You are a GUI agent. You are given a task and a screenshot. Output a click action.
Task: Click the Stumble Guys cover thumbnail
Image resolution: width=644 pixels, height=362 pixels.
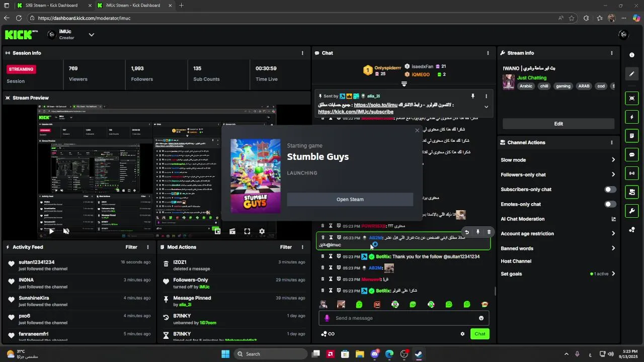pos(256,176)
